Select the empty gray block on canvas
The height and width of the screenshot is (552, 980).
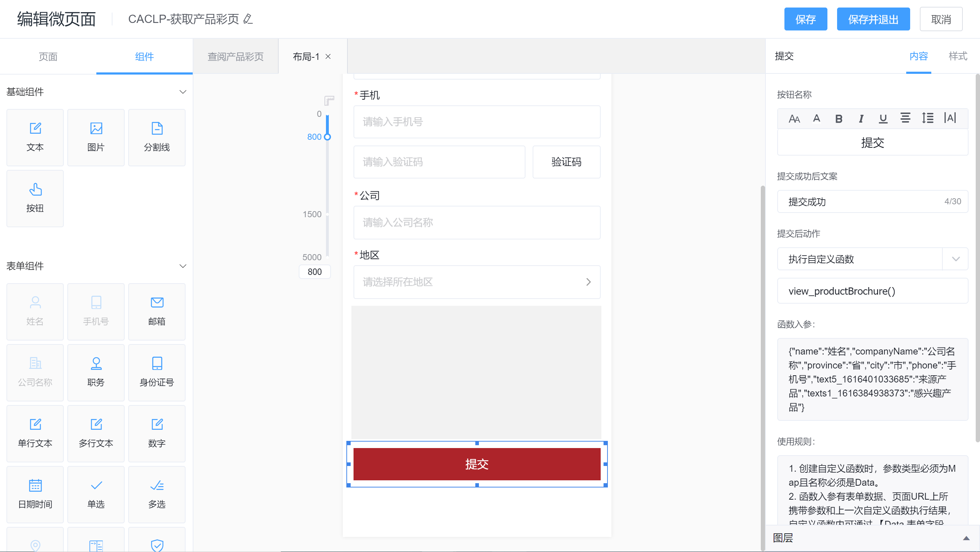pyautogui.click(x=476, y=373)
